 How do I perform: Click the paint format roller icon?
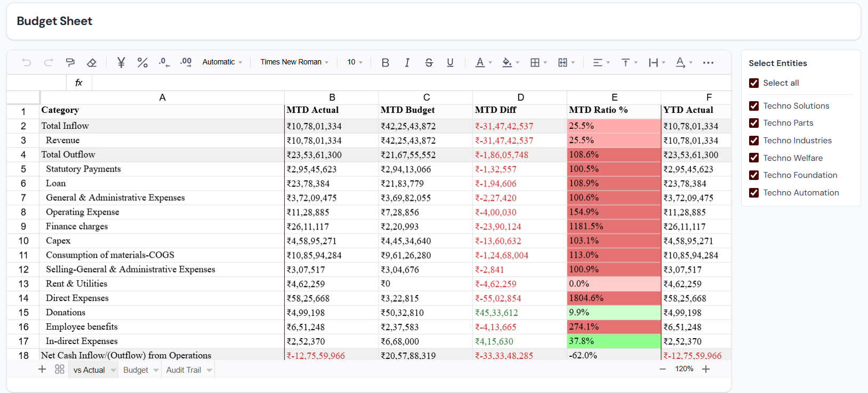pos(70,63)
